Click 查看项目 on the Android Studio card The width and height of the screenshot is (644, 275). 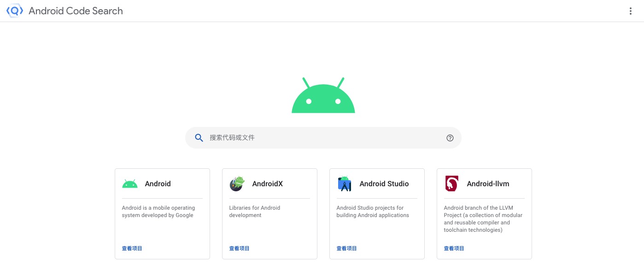347,248
